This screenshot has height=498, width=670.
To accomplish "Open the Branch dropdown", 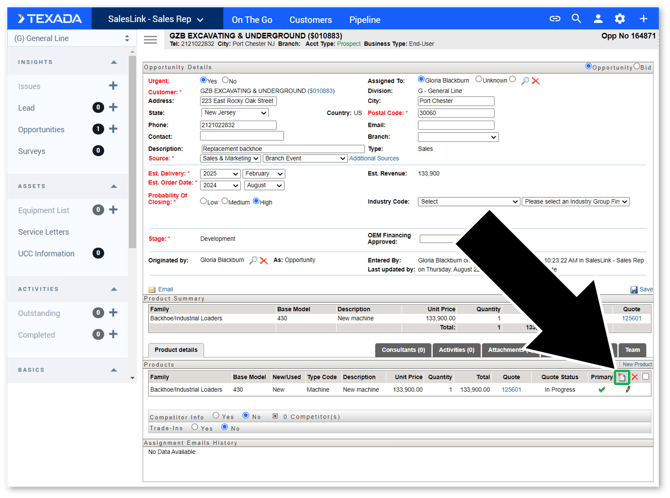I will [x=442, y=136].
